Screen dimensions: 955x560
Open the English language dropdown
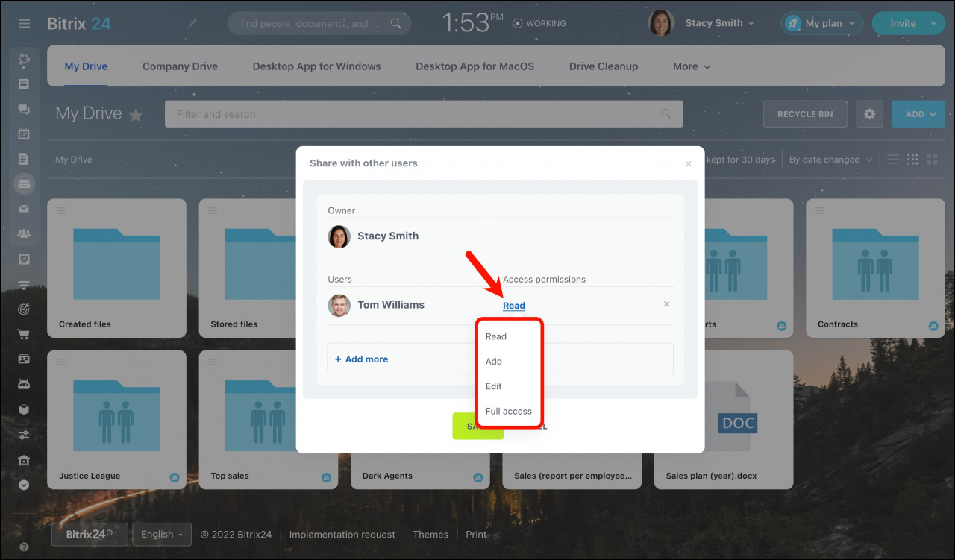[162, 534]
